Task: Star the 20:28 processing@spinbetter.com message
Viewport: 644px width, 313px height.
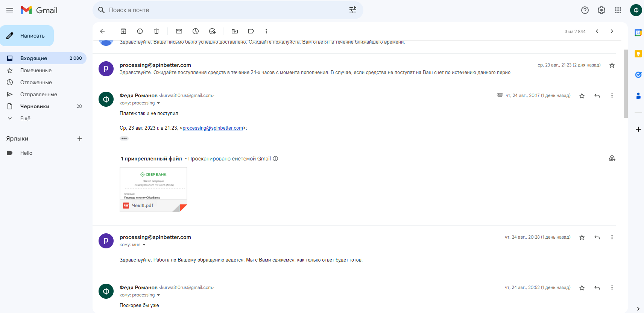Action: (582, 237)
